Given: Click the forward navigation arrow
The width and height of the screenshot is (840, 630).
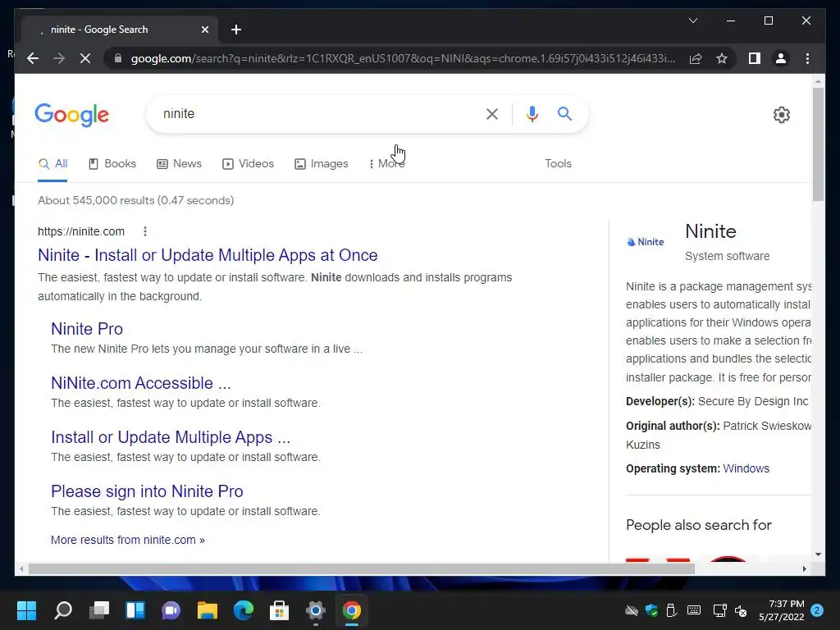Looking at the screenshot, I should coord(59,58).
